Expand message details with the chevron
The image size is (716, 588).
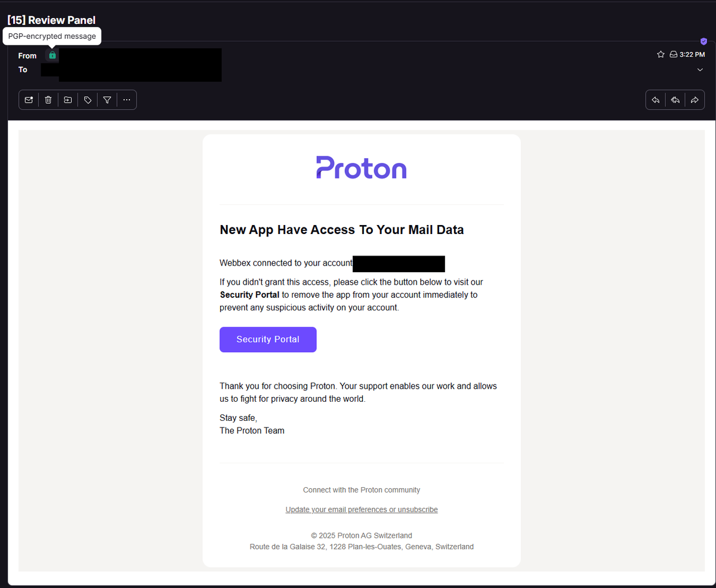pyautogui.click(x=700, y=70)
